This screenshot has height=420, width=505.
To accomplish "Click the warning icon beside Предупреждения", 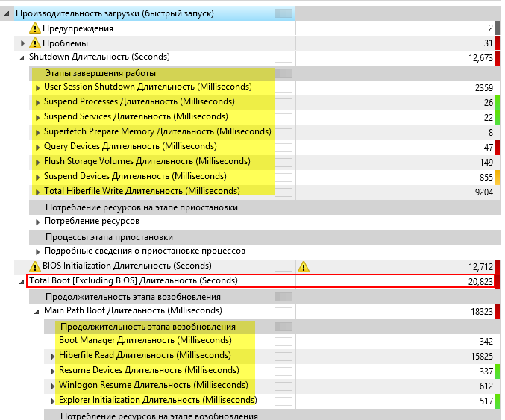I will coord(35,28).
